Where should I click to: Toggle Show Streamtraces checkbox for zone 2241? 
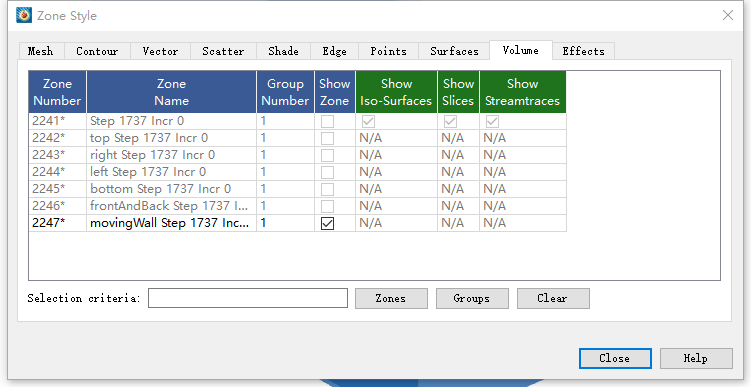click(492, 121)
